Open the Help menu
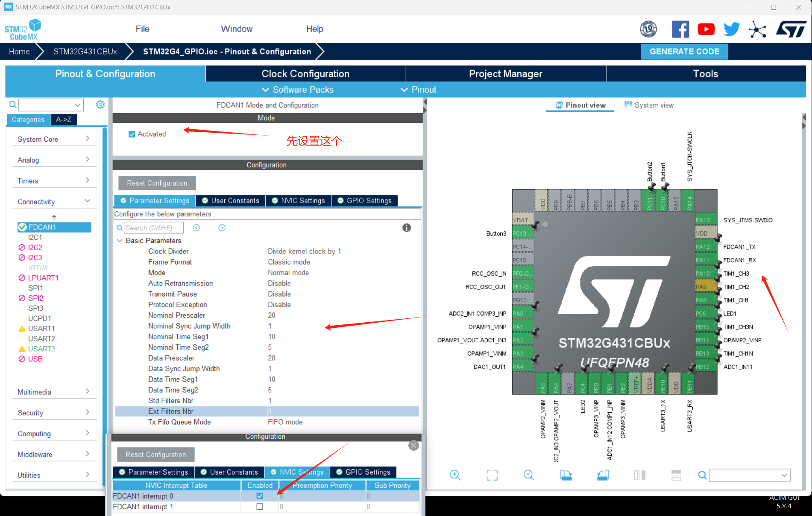 point(314,29)
